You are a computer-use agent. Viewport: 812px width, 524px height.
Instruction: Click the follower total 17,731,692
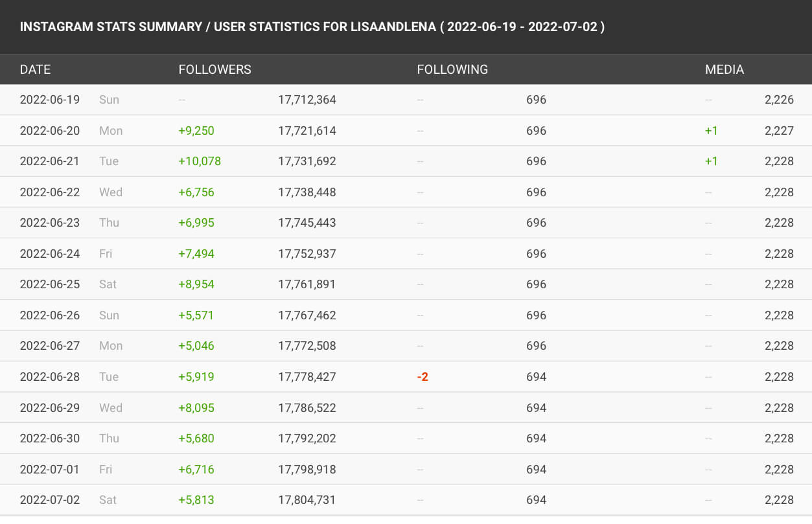(x=307, y=161)
